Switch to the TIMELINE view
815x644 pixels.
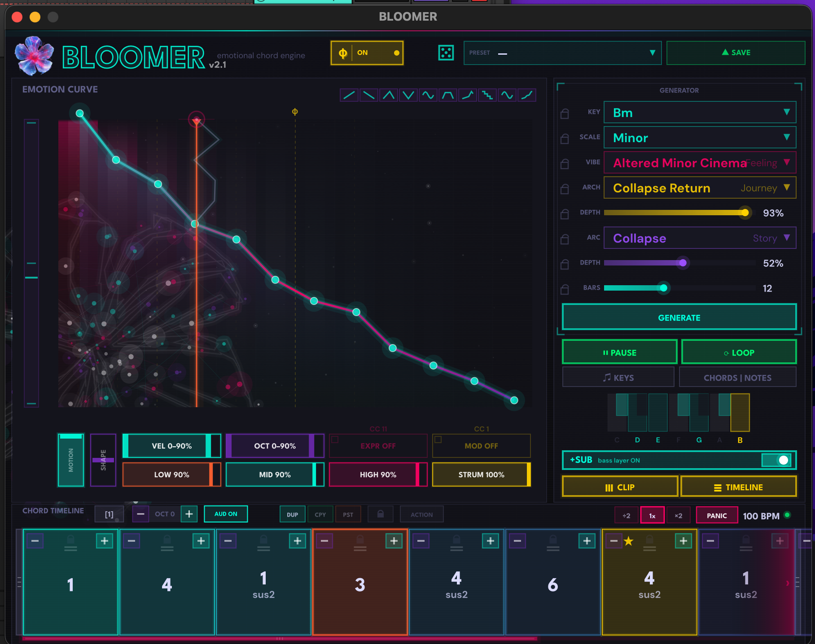(738, 487)
